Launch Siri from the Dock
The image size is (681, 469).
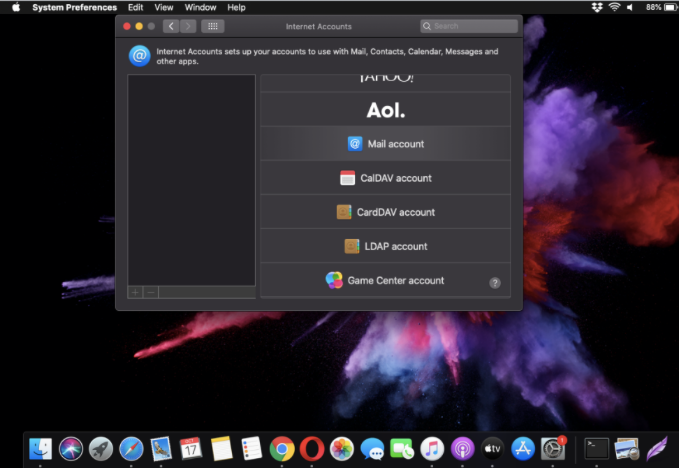pyautogui.click(x=71, y=449)
